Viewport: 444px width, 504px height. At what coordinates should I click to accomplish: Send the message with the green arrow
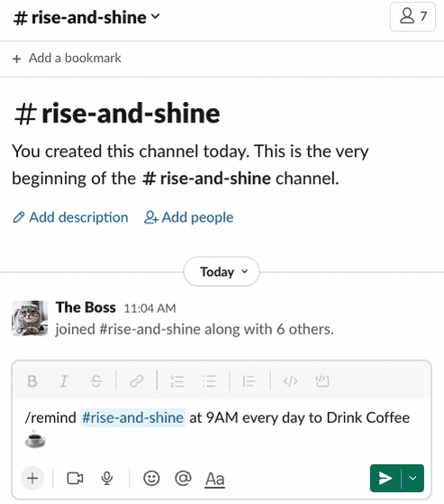(385, 478)
